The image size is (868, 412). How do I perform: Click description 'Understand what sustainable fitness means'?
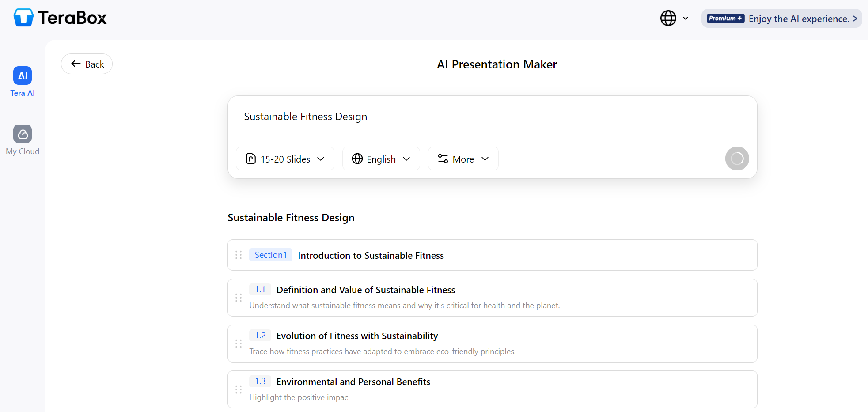405,306
